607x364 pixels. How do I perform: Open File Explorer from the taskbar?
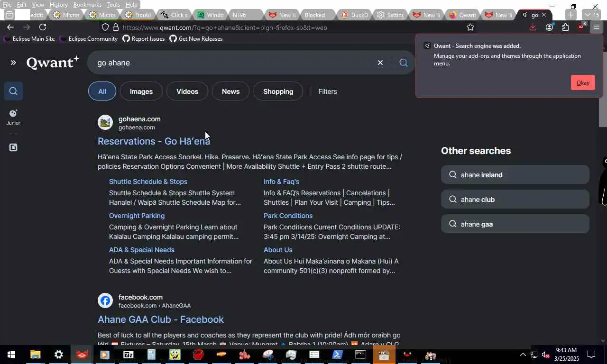tap(36, 355)
